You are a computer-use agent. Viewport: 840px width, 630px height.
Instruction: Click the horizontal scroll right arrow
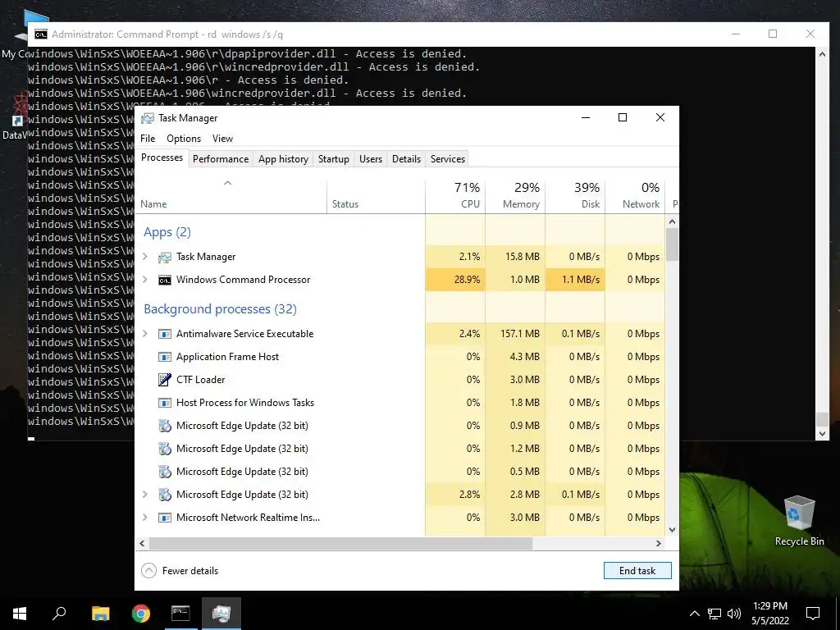coord(659,543)
